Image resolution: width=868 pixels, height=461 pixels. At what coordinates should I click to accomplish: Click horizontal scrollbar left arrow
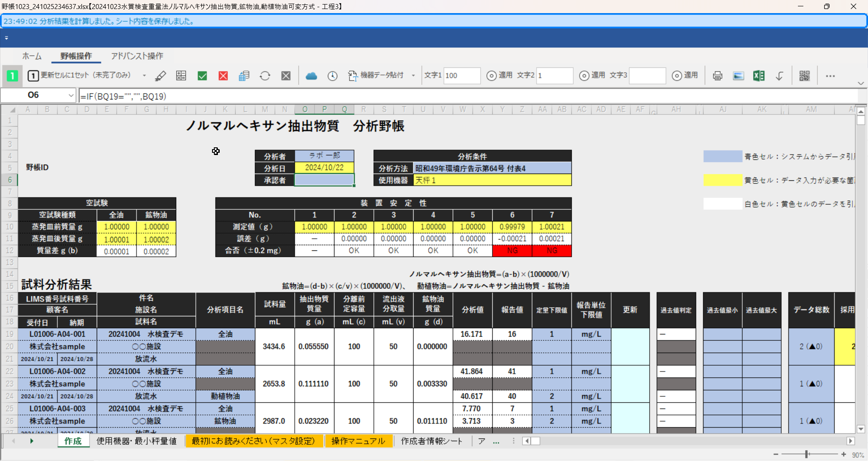click(x=526, y=441)
